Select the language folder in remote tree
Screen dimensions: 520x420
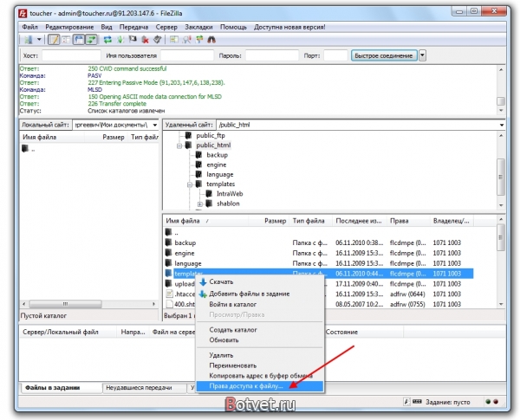pyautogui.click(x=219, y=174)
